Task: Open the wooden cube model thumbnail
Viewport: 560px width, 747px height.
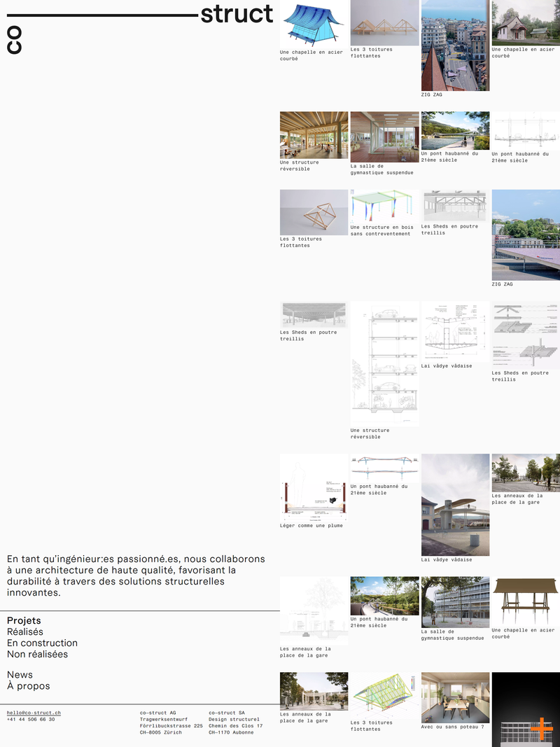Action: point(314,212)
